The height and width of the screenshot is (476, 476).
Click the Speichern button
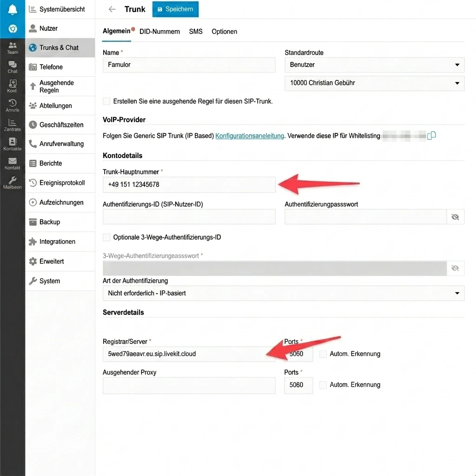coord(175,9)
